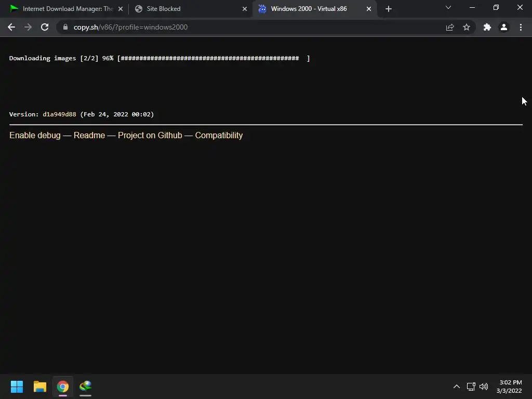Open the Compatibility link
This screenshot has width=532, height=399.
(x=219, y=136)
